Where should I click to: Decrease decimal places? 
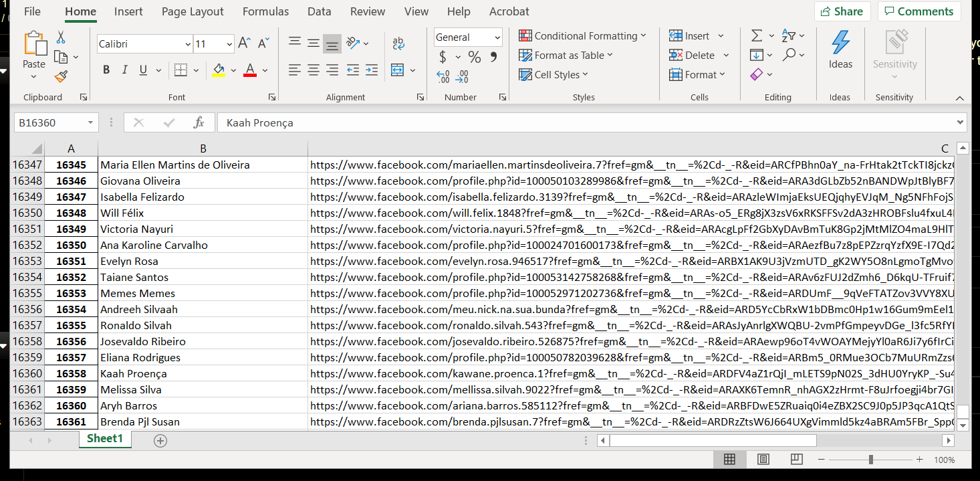(x=461, y=76)
